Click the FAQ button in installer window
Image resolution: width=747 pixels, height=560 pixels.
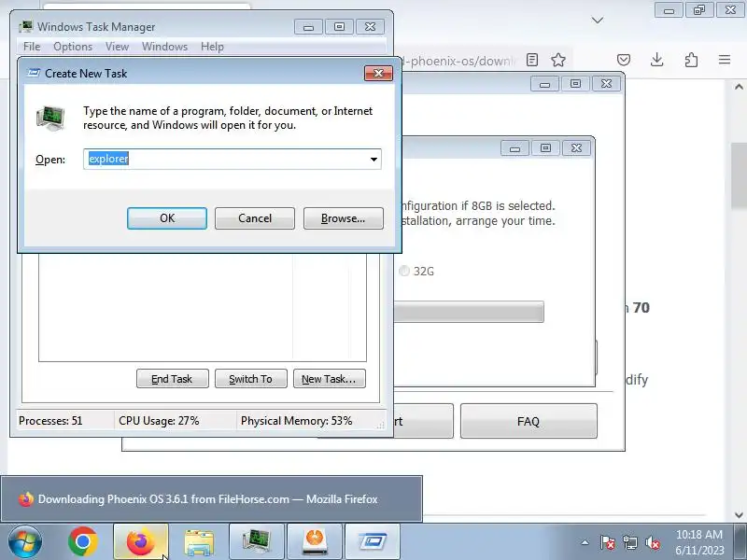529,421
